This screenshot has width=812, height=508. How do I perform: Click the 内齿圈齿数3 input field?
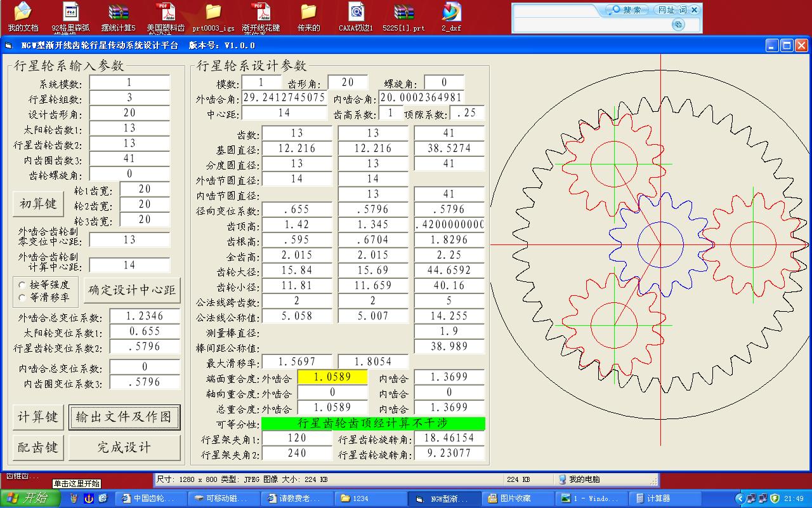(129, 159)
